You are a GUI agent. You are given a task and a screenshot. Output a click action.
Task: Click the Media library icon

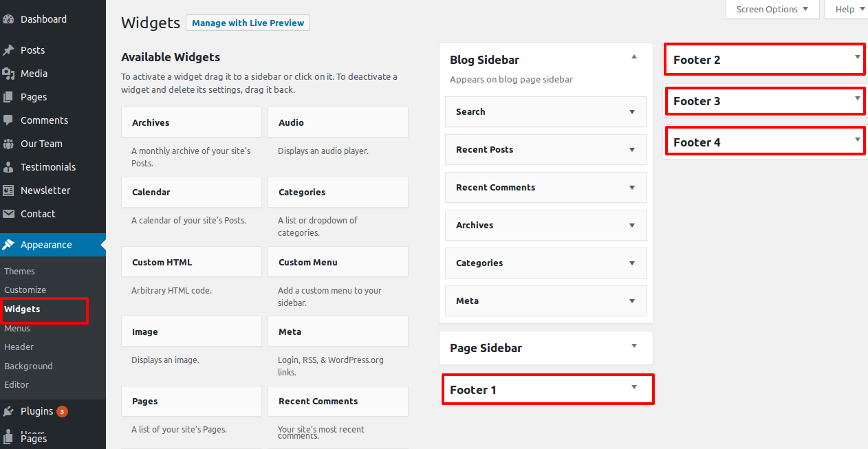[8, 74]
